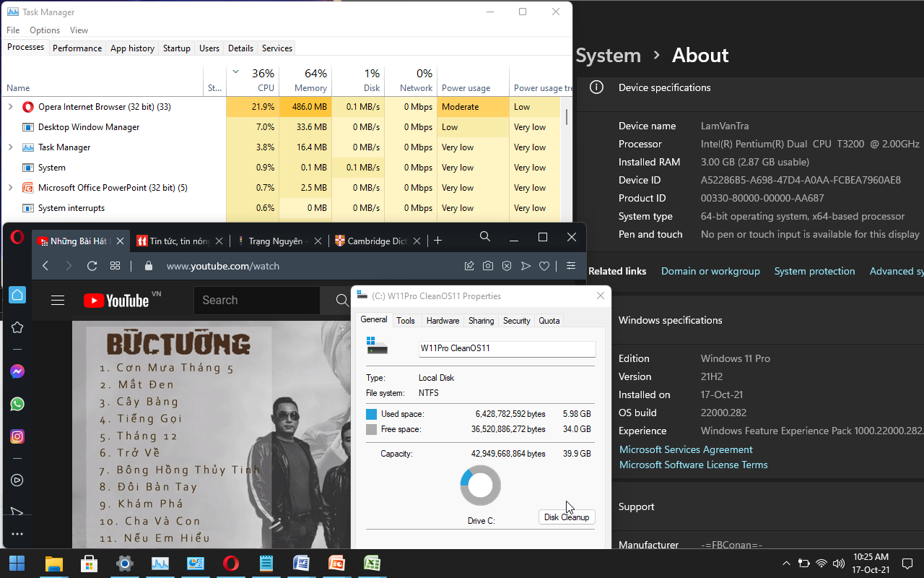Click the drive label field W11Pro CleanOS11
This screenshot has height=578, width=924.
(x=507, y=348)
